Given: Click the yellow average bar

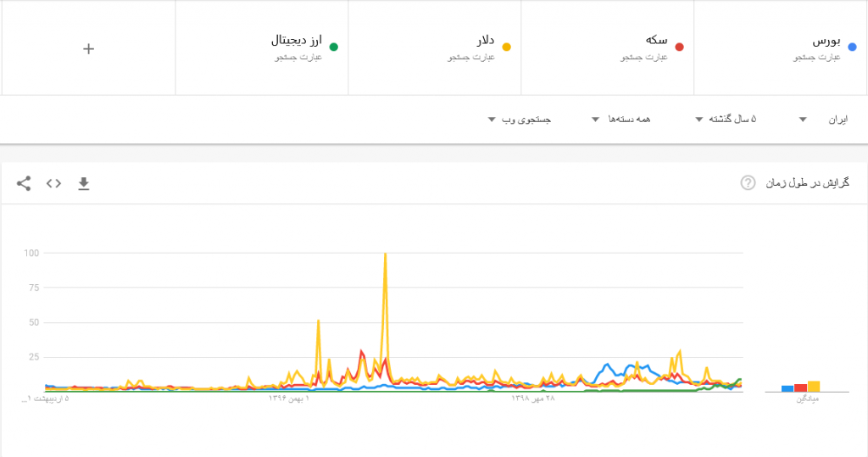Looking at the screenshot, I should [814, 386].
